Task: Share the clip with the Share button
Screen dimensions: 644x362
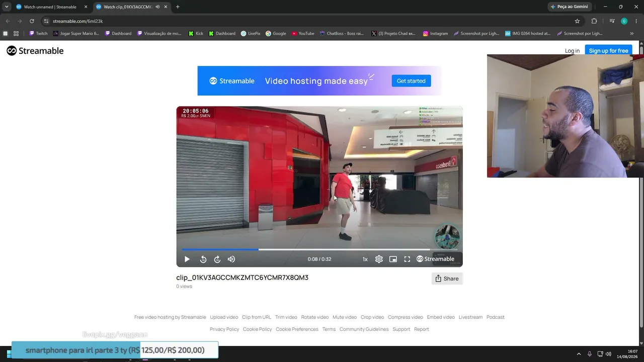Action: (x=447, y=279)
